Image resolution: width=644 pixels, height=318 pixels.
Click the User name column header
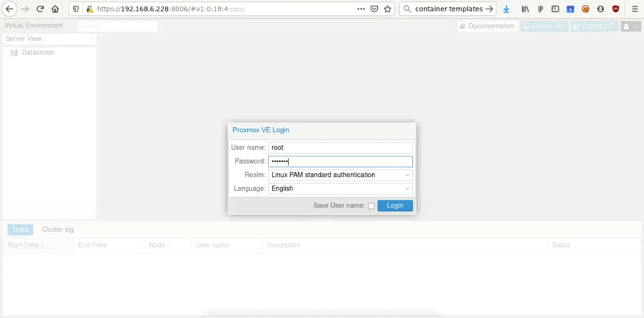pyautogui.click(x=226, y=245)
